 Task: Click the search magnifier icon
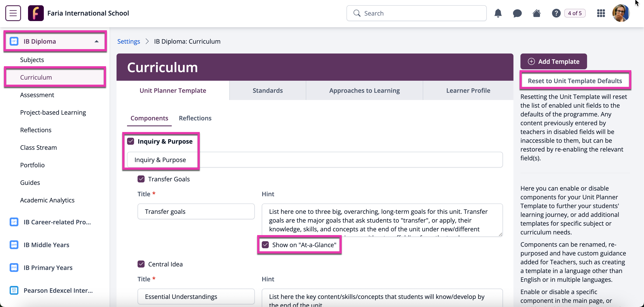(357, 13)
